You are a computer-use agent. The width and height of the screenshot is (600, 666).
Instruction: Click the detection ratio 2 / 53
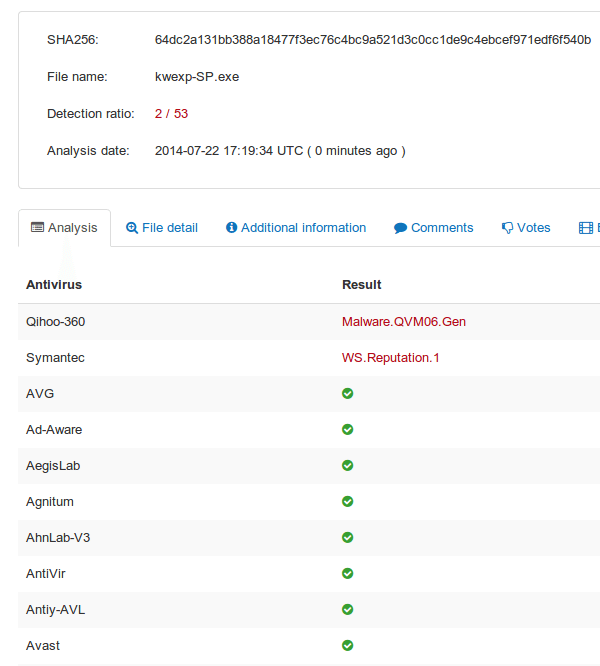click(x=171, y=114)
